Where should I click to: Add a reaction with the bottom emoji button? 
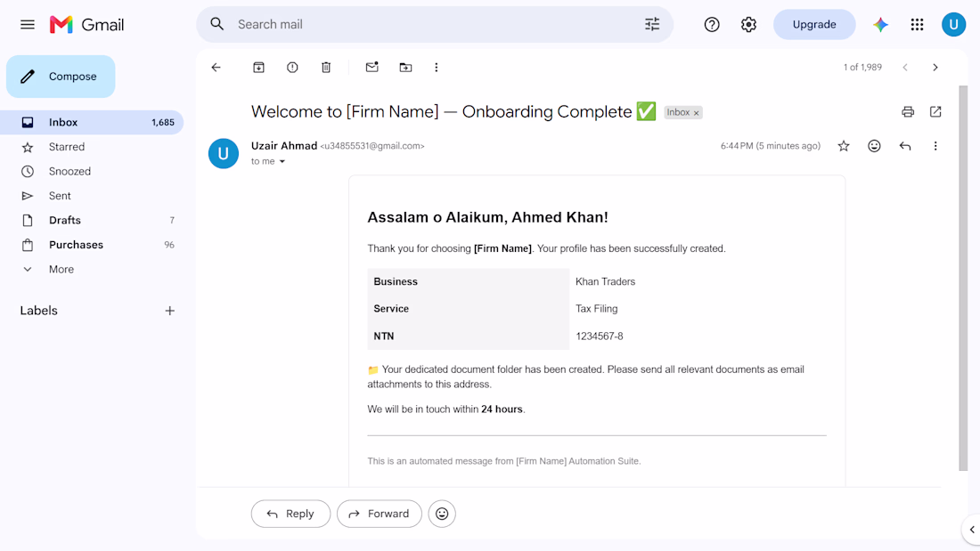point(442,514)
